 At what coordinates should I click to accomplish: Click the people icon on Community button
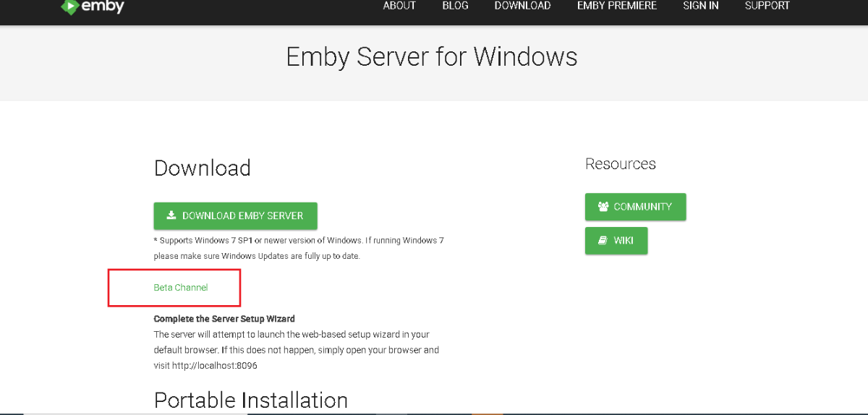click(x=603, y=207)
